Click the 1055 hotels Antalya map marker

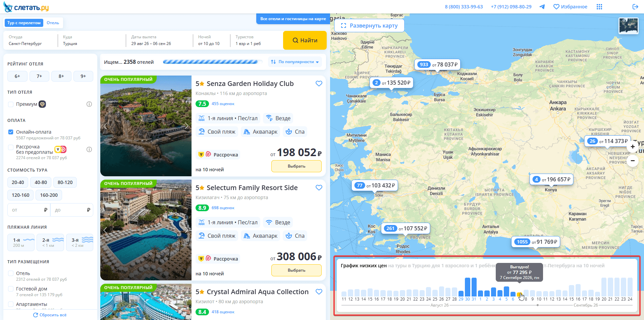pos(536,242)
